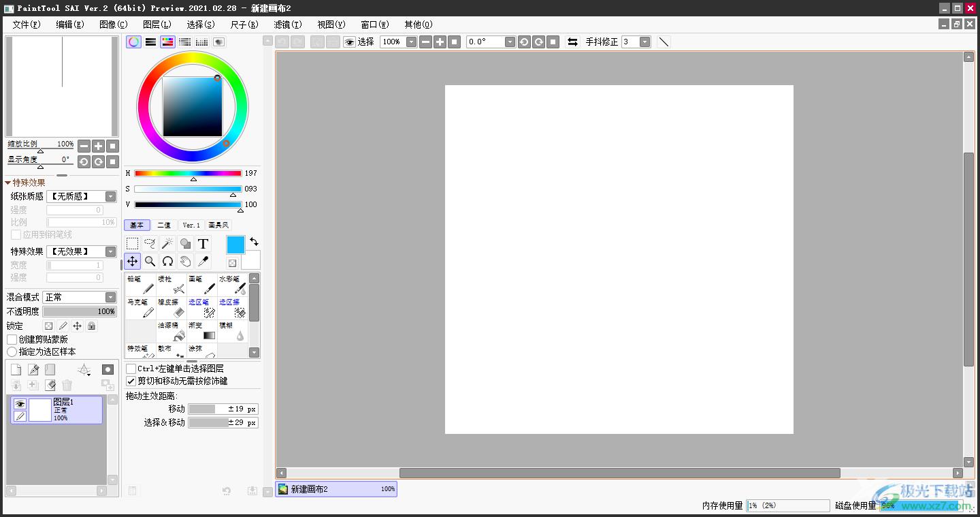This screenshot has width=980, height=517.
Task: Select the Text (T) tool
Action: [203, 244]
